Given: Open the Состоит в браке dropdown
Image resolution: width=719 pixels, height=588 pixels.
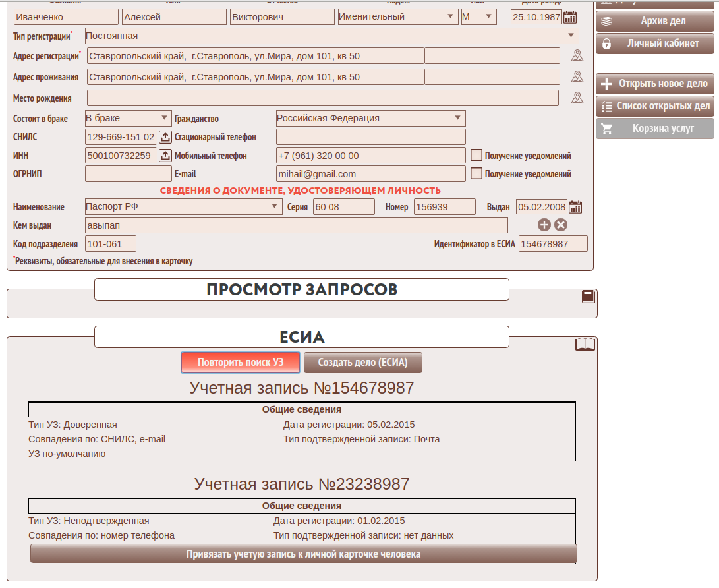Looking at the screenshot, I should (x=164, y=119).
